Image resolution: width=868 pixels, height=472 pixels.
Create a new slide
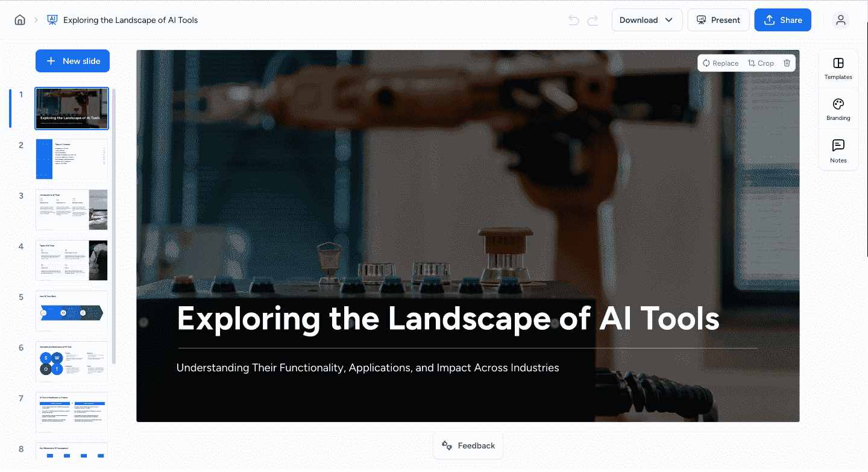pos(72,60)
